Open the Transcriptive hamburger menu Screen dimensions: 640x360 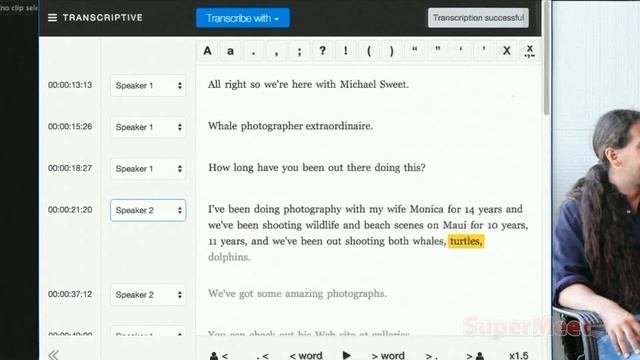(52, 18)
